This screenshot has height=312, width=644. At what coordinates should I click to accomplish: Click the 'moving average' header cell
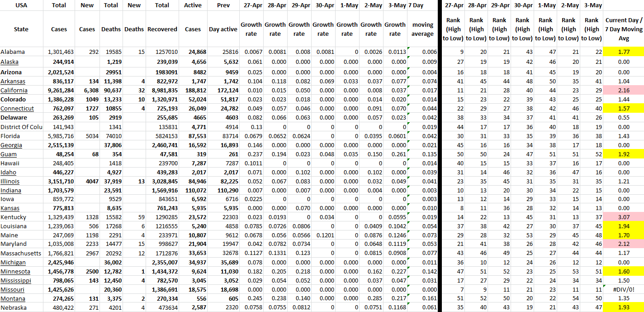(423, 29)
